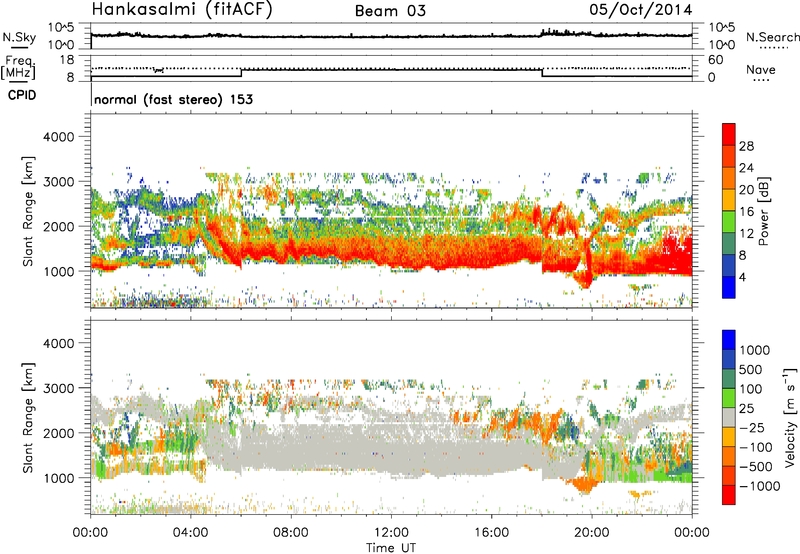Click the '60' Nave axis value

[715, 60]
